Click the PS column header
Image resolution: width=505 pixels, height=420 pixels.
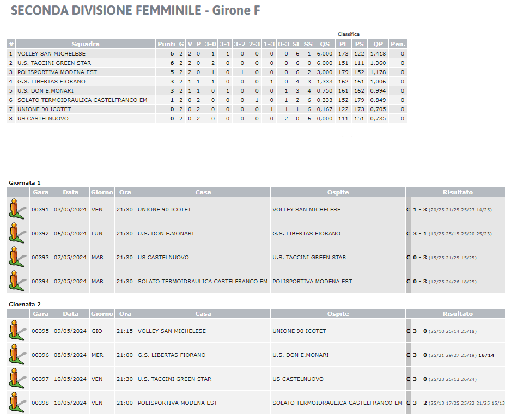coord(359,44)
